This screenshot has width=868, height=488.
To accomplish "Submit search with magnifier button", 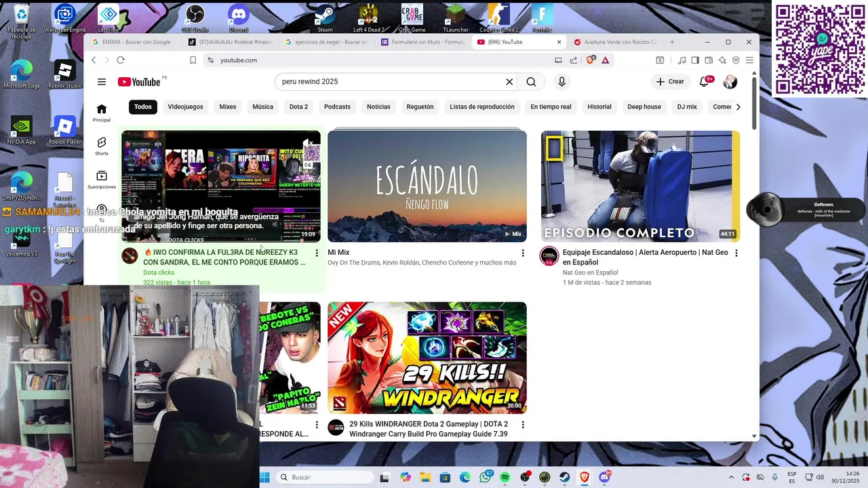I will [x=531, y=82].
